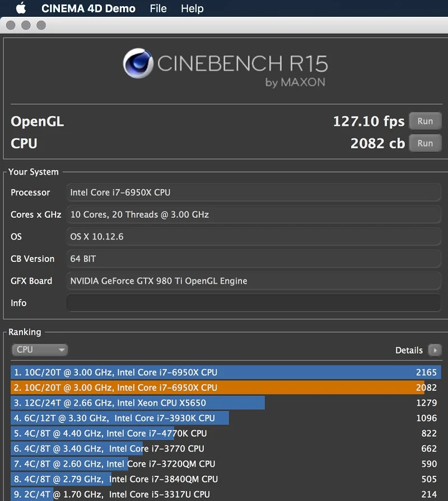Viewport: 448px width, 501px height.
Task: Open the Help menu
Action: pos(192,8)
